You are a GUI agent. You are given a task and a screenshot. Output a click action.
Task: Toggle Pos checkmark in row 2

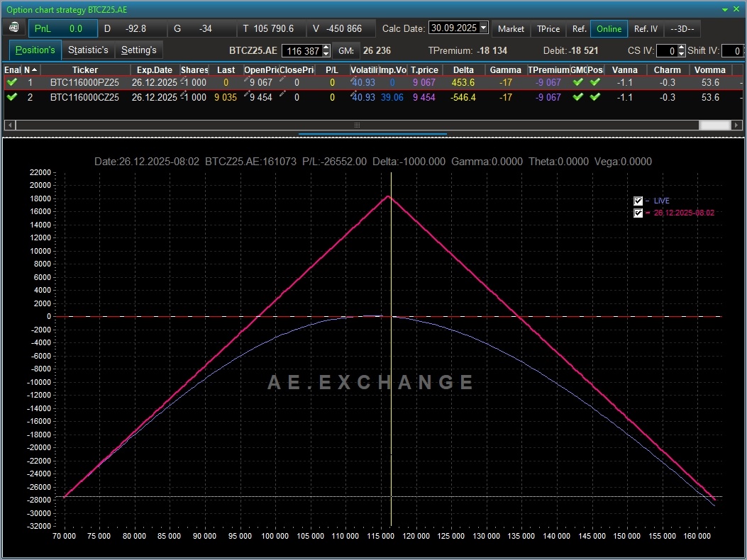pyautogui.click(x=595, y=96)
